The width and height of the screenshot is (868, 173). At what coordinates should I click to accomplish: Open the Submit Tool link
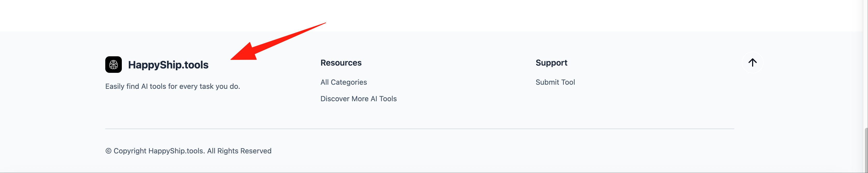(x=555, y=82)
